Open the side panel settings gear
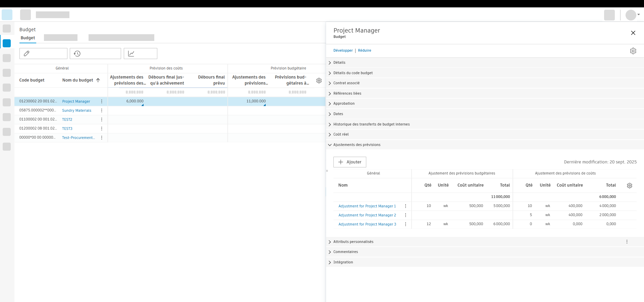This screenshot has height=302, width=644. point(633,51)
